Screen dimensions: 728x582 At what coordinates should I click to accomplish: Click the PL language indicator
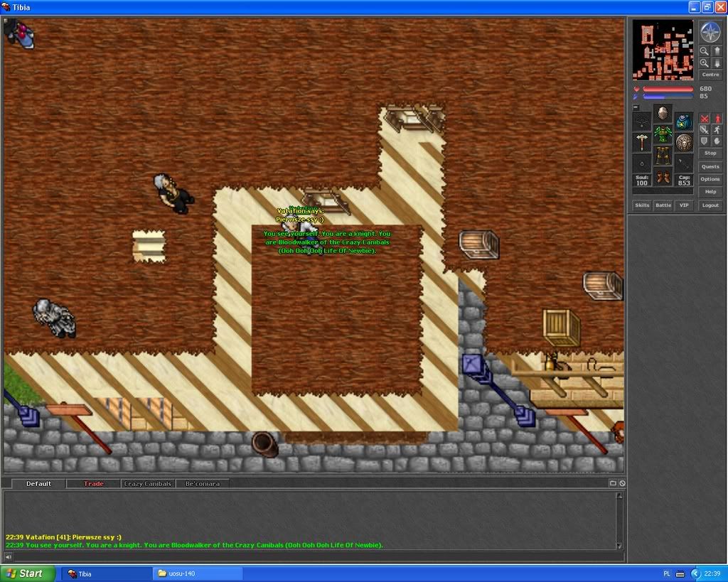tap(667, 573)
